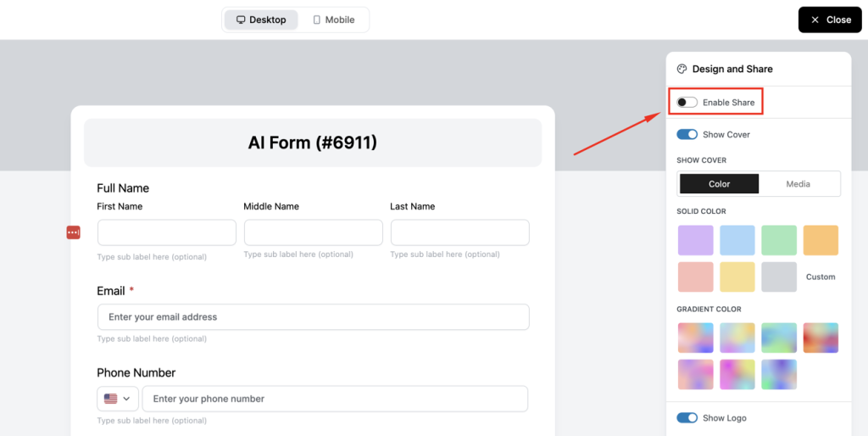Click the email address input field
The image size is (868, 436).
point(314,317)
